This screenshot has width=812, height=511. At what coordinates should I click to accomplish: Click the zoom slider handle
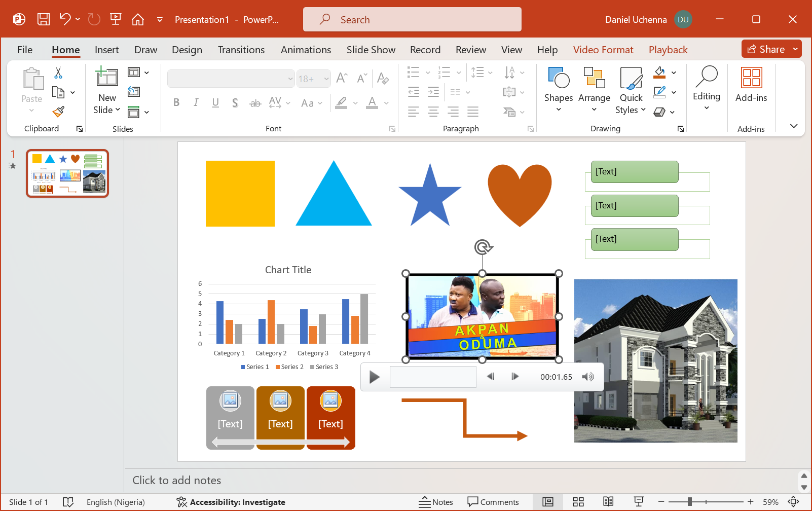pos(690,502)
